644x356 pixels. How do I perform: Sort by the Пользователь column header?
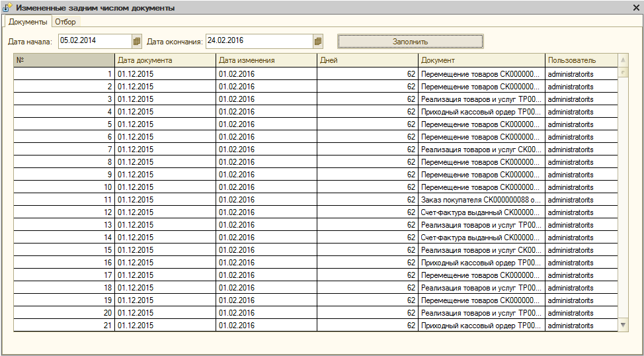581,60
